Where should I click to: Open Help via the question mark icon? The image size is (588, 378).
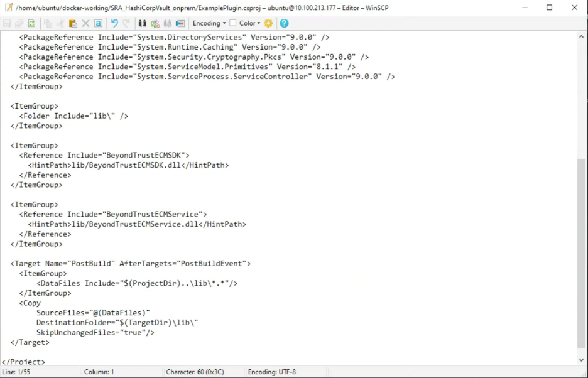(284, 23)
